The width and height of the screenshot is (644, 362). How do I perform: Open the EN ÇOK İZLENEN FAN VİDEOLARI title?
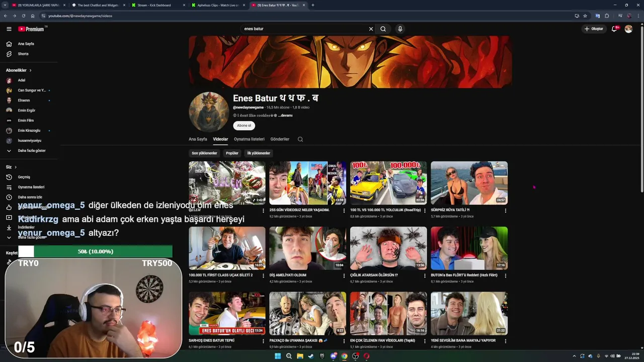(x=382, y=340)
